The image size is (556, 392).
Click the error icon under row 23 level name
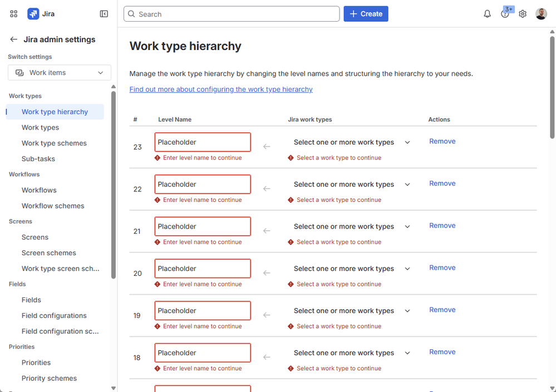(158, 158)
